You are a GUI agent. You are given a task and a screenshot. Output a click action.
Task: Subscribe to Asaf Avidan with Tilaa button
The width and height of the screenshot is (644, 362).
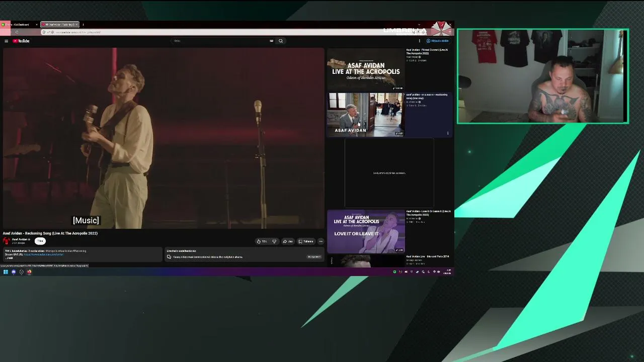click(40, 241)
